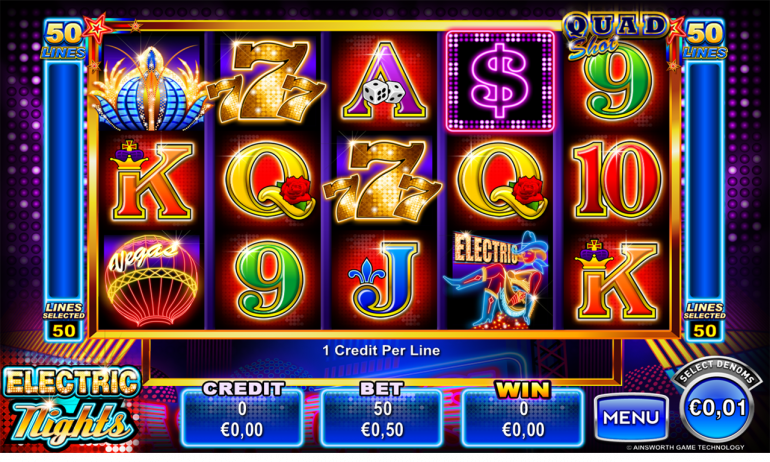This screenshot has width=770, height=462.
Task: Select the King symbol in first reel
Action: coord(151,181)
